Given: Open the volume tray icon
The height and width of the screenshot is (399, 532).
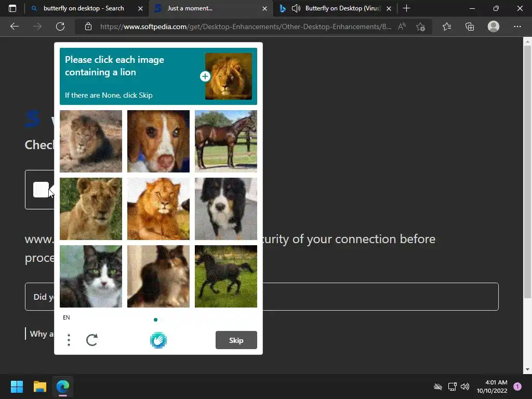Looking at the screenshot, I should click(465, 387).
